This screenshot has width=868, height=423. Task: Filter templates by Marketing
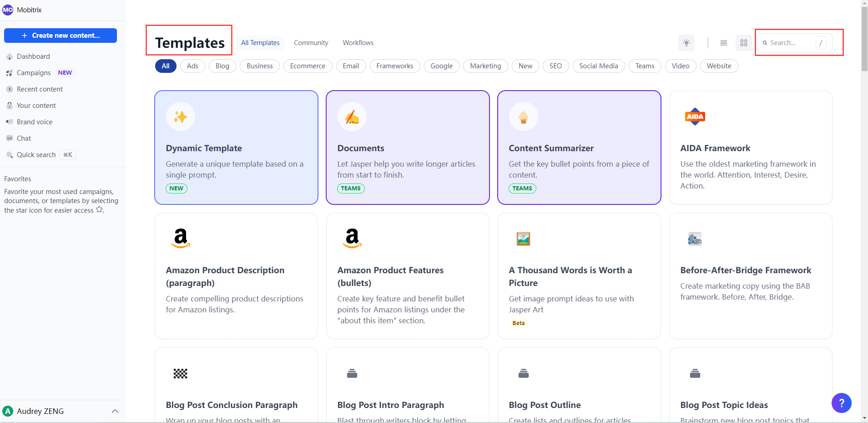pyautogui.click(x=485, y=66)
